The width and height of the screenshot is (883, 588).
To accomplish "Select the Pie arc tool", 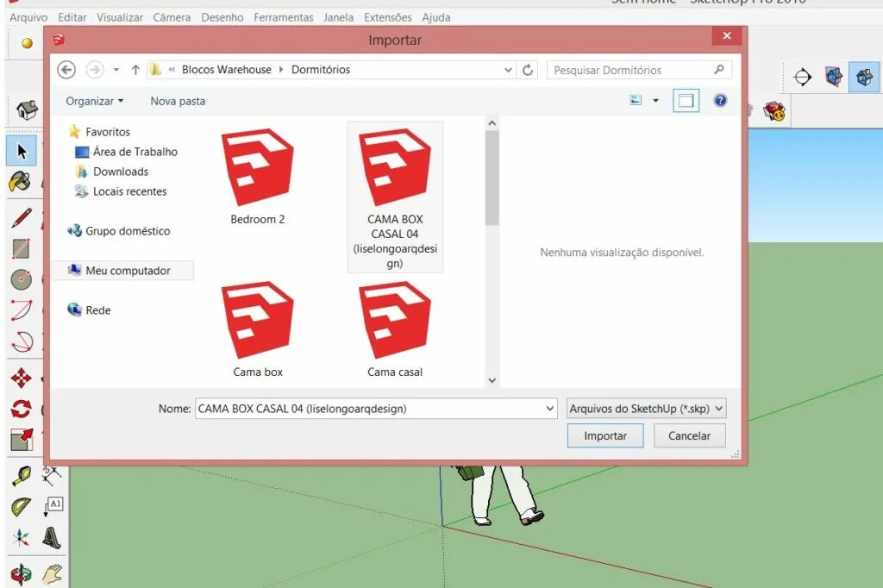I will [22, 341].
